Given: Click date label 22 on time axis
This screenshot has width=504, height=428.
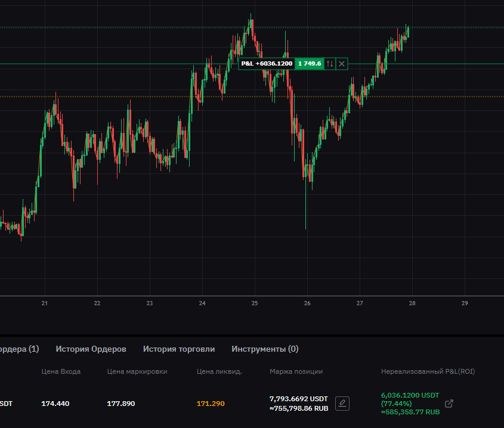Looking at the screenshot, I should pos(97,303).
